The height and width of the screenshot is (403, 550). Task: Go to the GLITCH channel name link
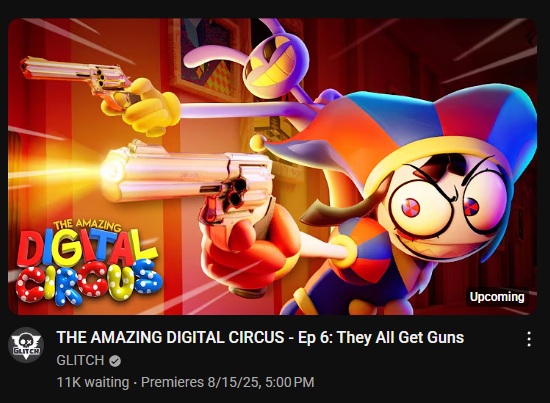coord(80,361)
